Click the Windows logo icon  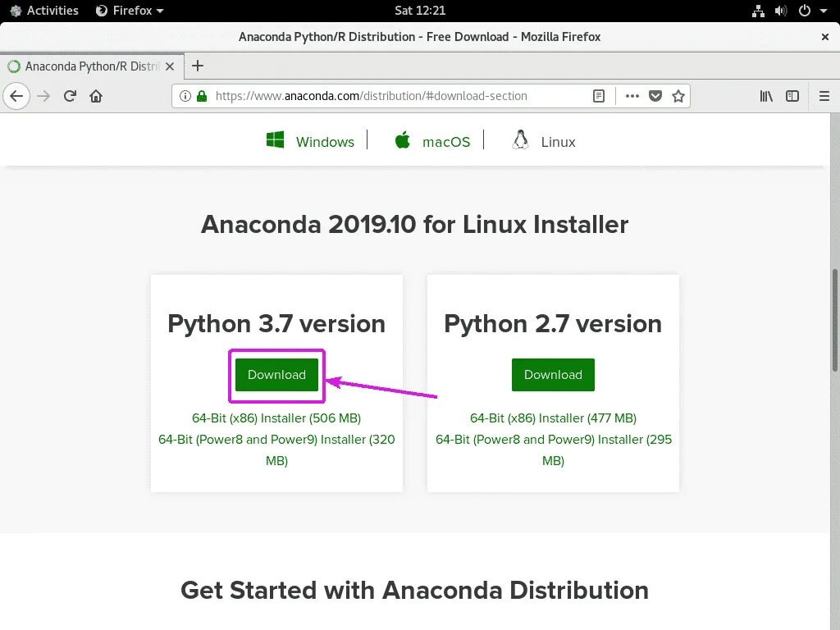point(276,139)
